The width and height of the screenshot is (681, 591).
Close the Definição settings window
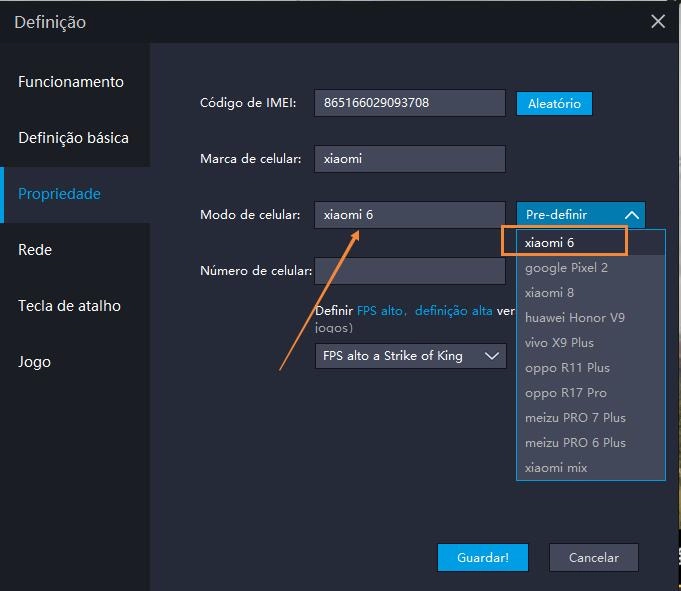[x=657, y=21]
